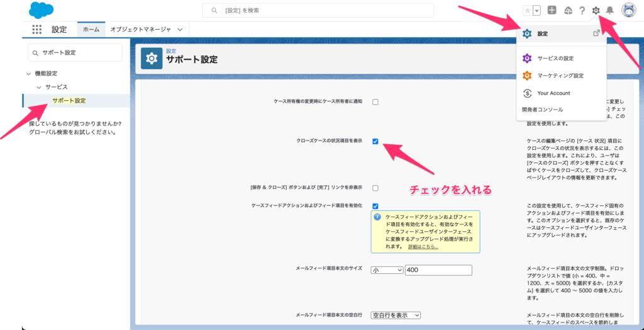Click the Quick Find magnifier icon
This screenshot has height=330, width=644.
(36, 53)
